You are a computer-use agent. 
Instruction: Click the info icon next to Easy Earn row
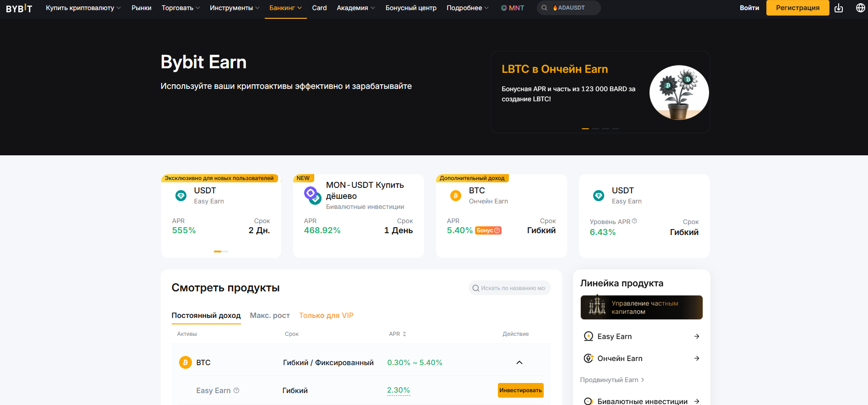[236, 390]
